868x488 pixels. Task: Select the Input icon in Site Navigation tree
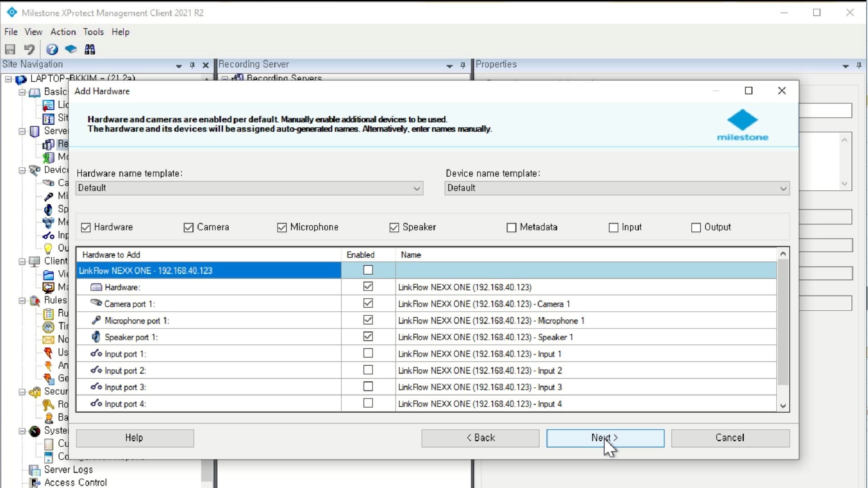[48, 235]
